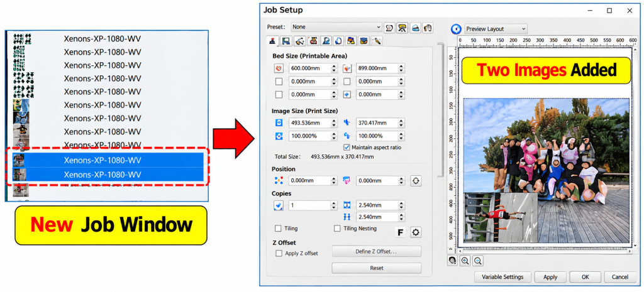Tick the right checkbox in second Bed Size row
The width and height of the screenshot is (644, 292).
(347, 81)
